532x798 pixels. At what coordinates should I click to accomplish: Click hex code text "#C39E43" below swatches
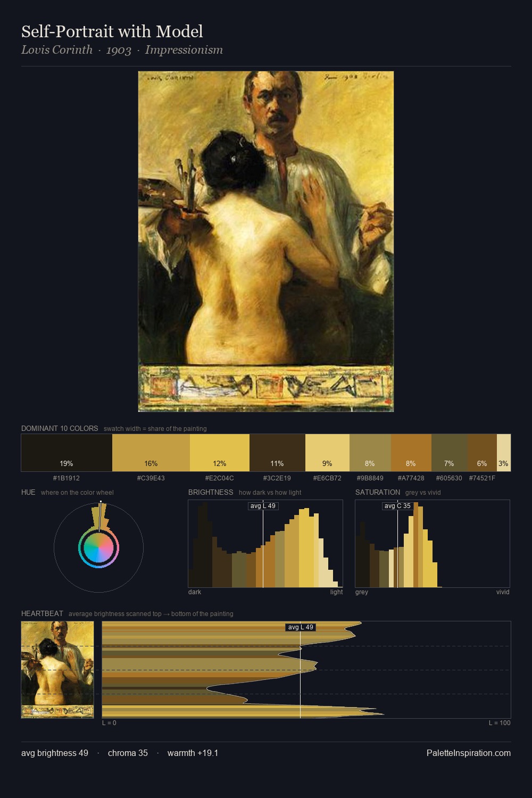tap(151, 478)
